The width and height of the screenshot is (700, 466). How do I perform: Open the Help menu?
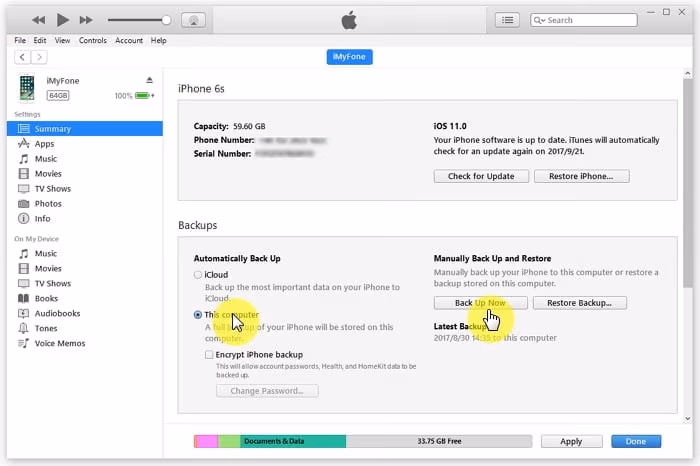pos(158,40)
